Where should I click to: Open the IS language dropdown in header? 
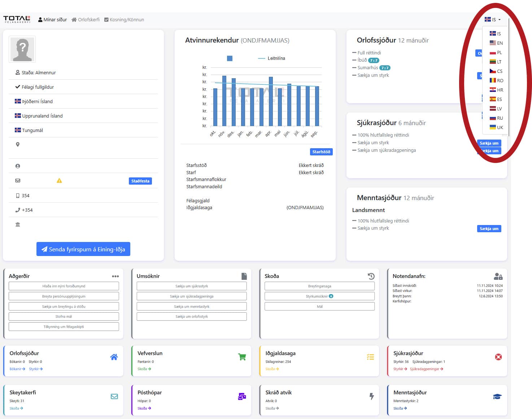click(x=493, y=19)
